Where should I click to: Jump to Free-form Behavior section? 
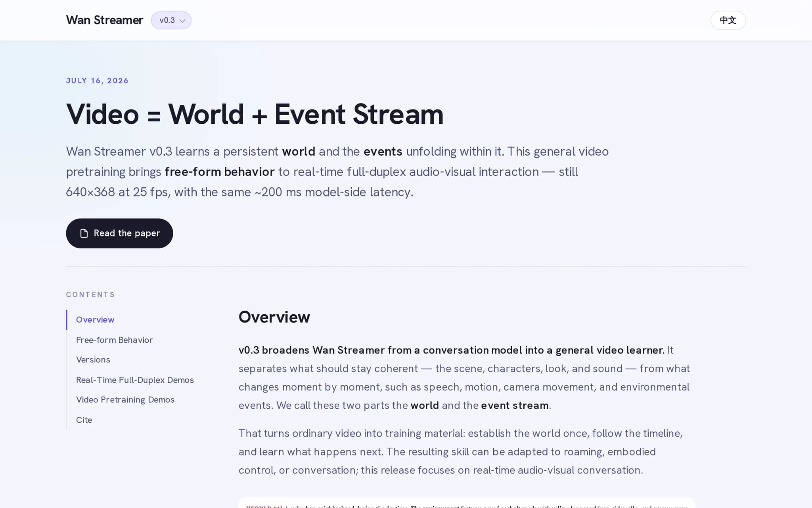(114, 340)
